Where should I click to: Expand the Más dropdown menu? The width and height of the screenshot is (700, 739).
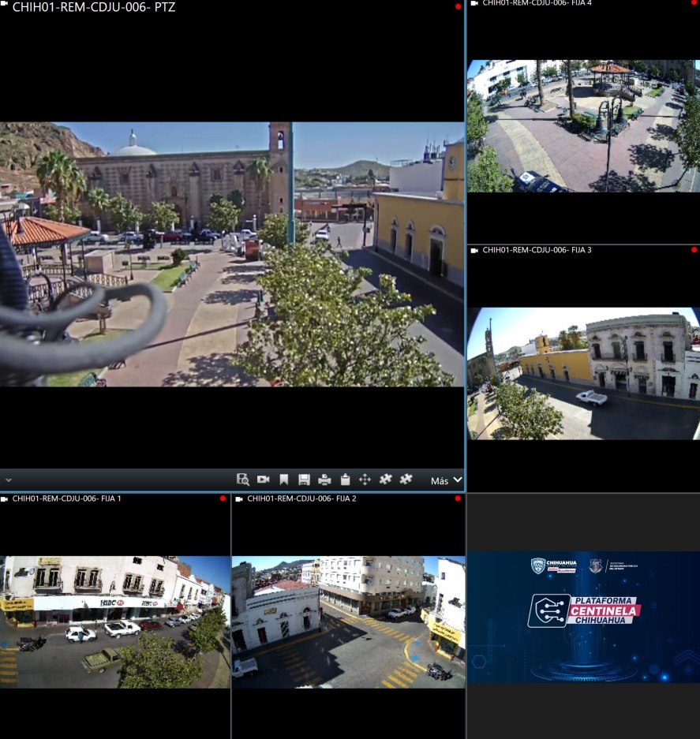coord(447,480)
